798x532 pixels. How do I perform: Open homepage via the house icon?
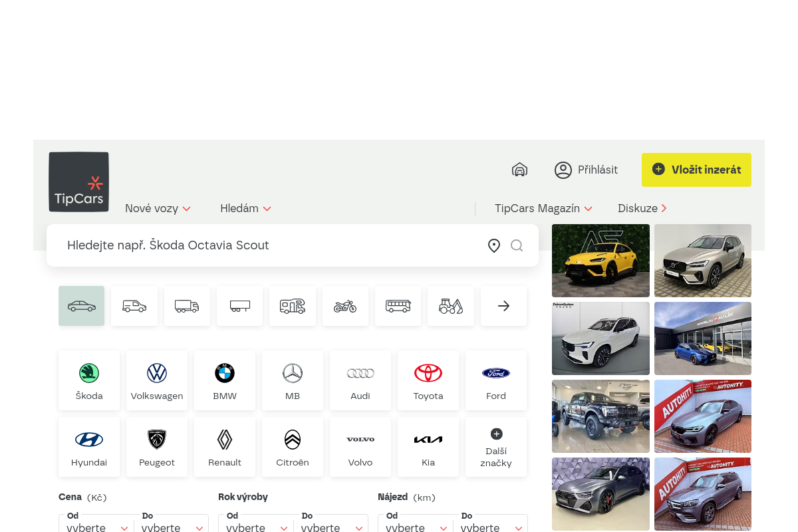click(x=519, y=170)
